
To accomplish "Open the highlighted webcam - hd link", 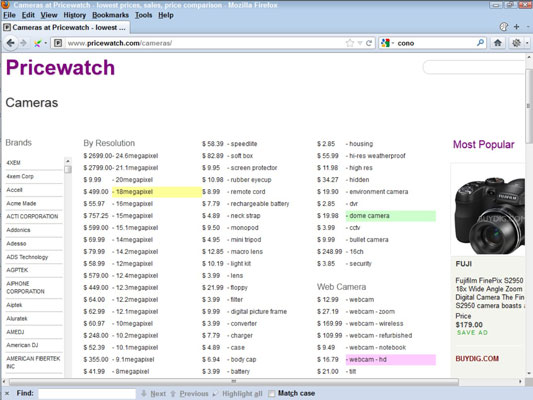I will coord(368,360).
